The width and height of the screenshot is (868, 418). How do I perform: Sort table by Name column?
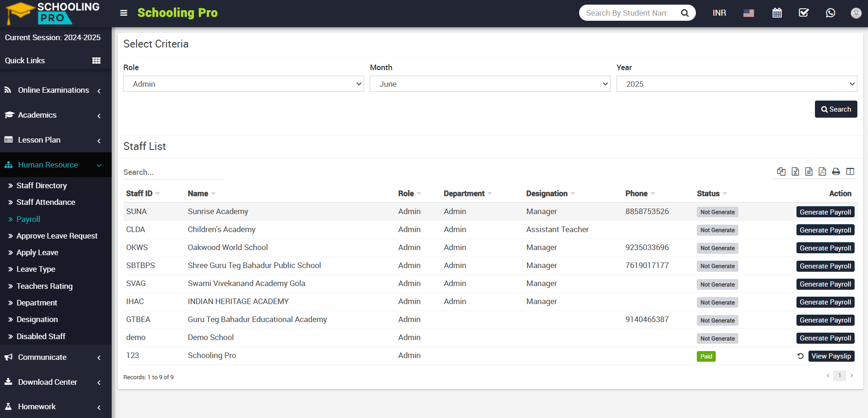(x=202, y=193)
